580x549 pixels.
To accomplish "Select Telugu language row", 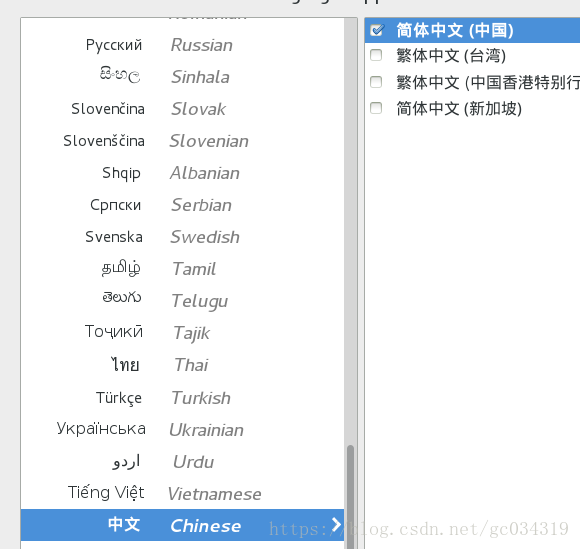I will coord(182,301).
